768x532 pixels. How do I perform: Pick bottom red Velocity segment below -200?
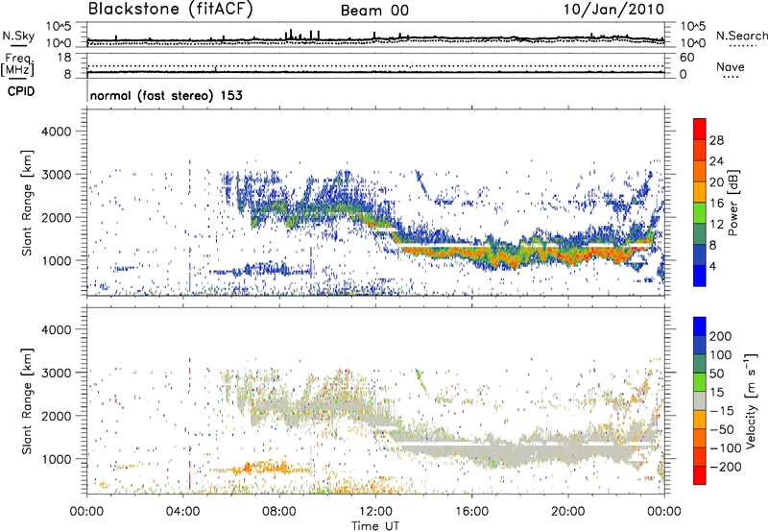point(700,475)
